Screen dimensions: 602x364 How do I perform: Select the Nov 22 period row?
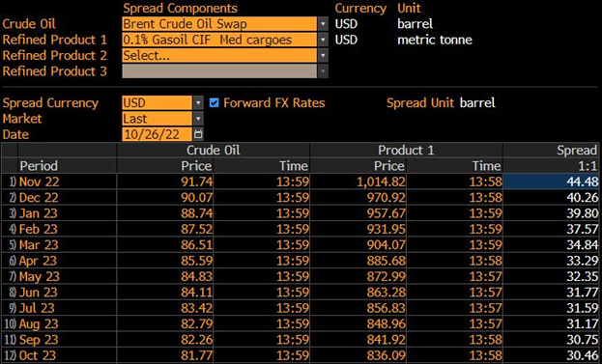[x=300, y=182]
